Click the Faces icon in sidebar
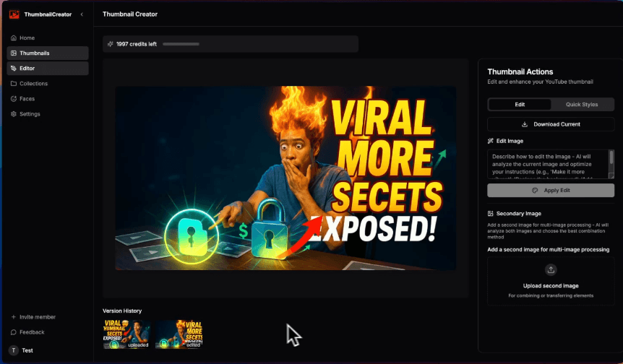The width and height of the screenshot is (623, 364). coord(14,99)
